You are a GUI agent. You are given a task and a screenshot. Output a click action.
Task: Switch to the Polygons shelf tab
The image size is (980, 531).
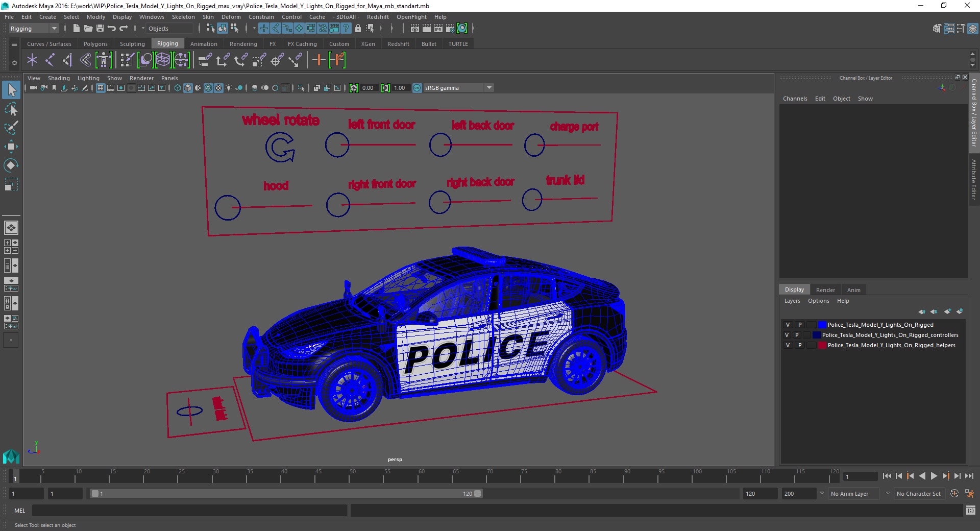pyautogui.click(x=95, y=44)
